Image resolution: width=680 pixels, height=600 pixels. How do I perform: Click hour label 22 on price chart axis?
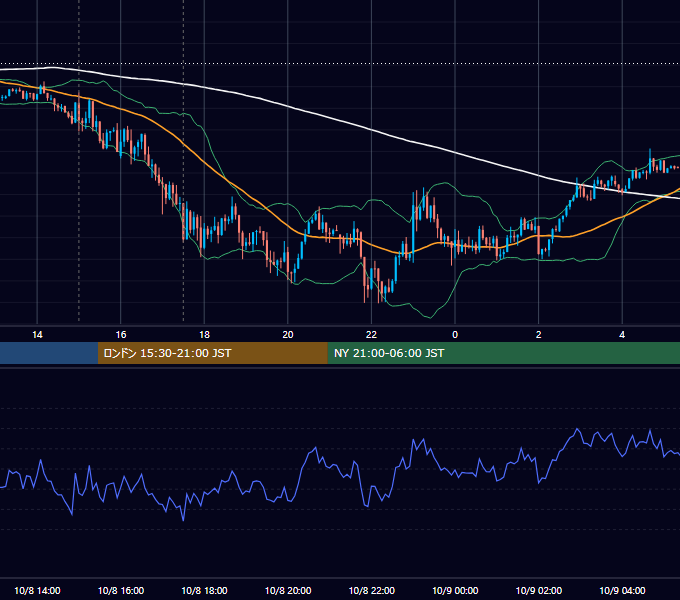pyautogui.click(x=371, y=335)
